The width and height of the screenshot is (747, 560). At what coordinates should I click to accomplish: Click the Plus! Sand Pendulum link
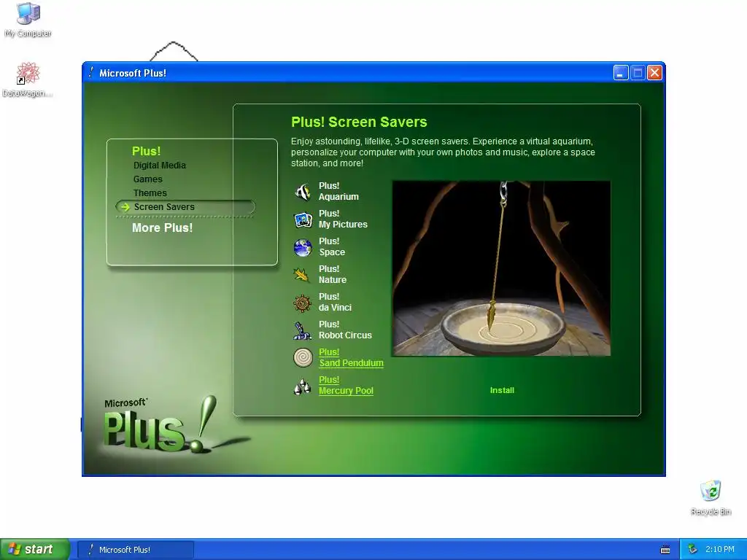(351, 357)
